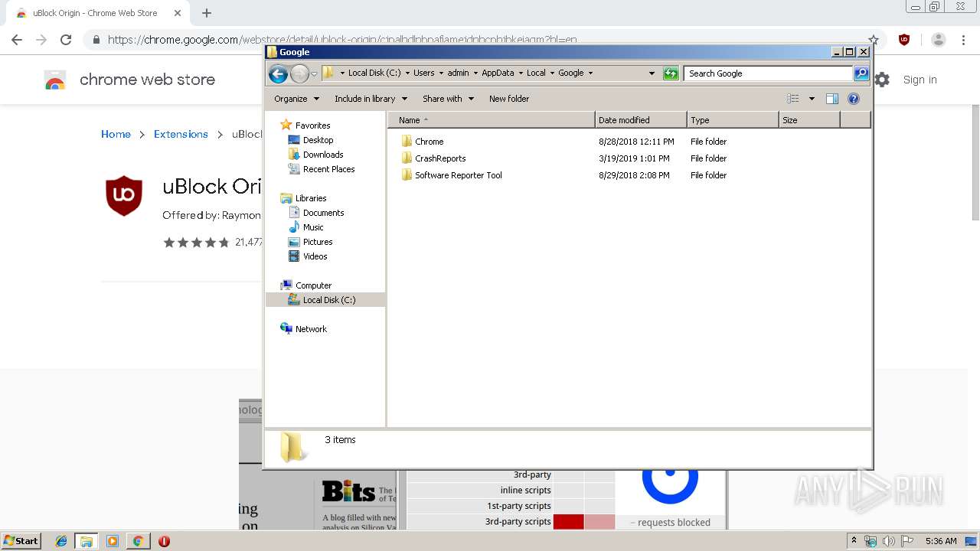
Task: Sort by Name column header
Action: (491, 120)
